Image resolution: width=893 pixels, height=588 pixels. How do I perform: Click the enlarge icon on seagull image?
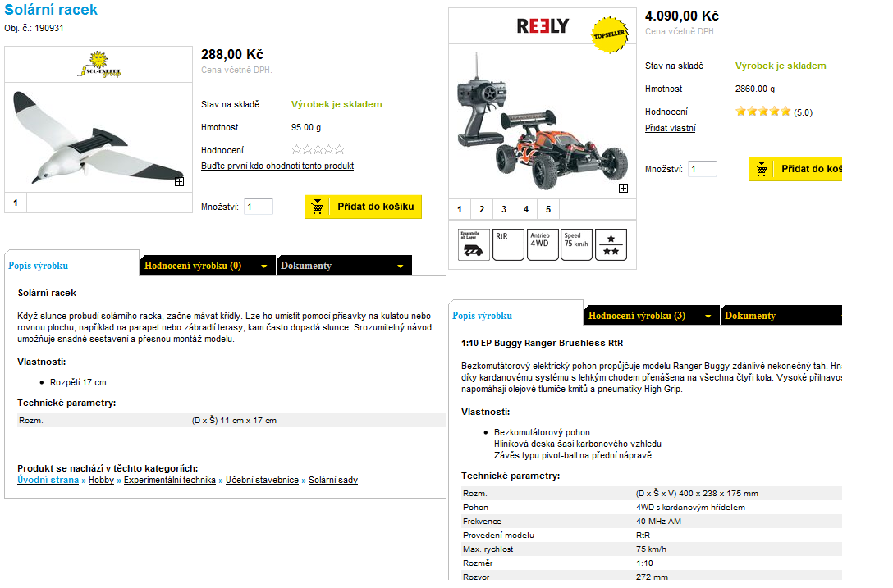pos(180,181)
